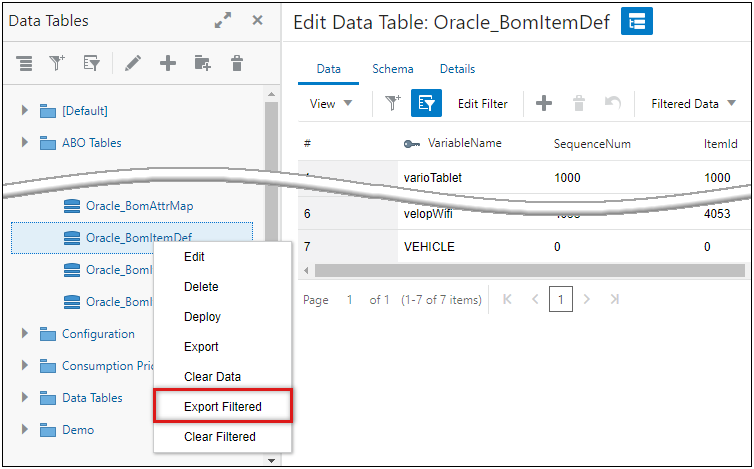This screenshot has width=754, height=469.
Task: Go to last page button
Action: click(614, 299)
